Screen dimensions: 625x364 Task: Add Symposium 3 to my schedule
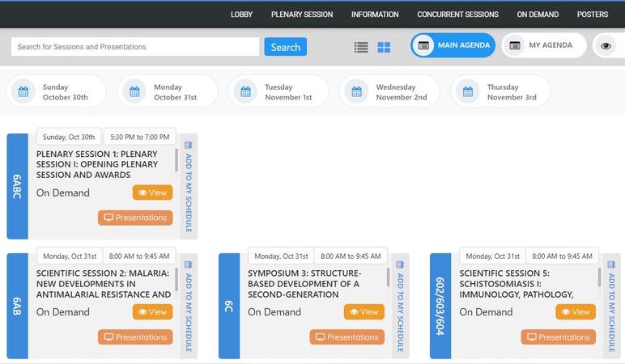[x=400, y=306]
